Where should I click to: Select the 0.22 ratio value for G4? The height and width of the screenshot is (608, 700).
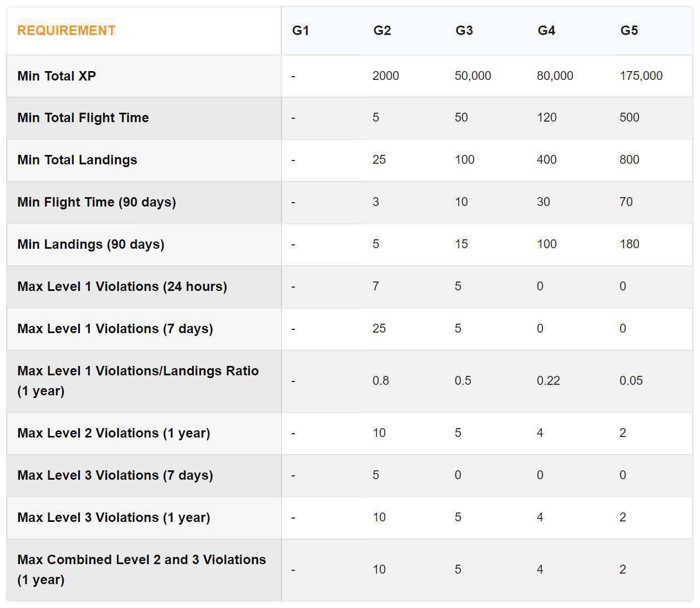(548, 381)
